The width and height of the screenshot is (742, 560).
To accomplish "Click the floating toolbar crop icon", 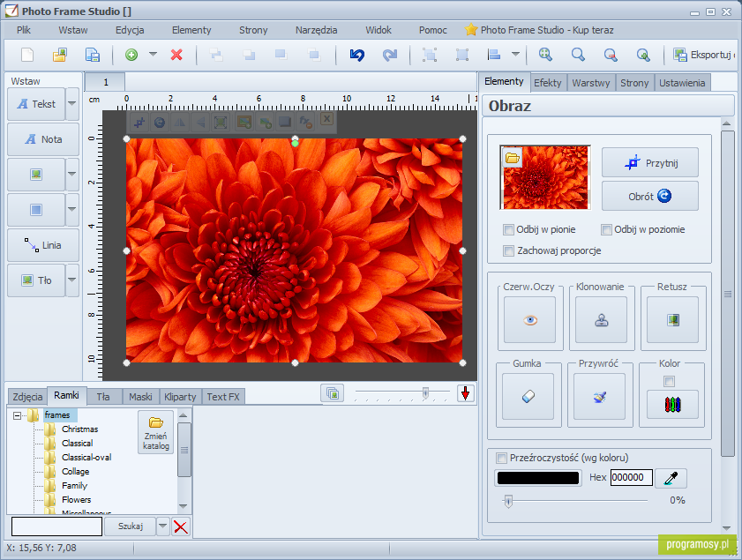I will (x=139, y=123).
